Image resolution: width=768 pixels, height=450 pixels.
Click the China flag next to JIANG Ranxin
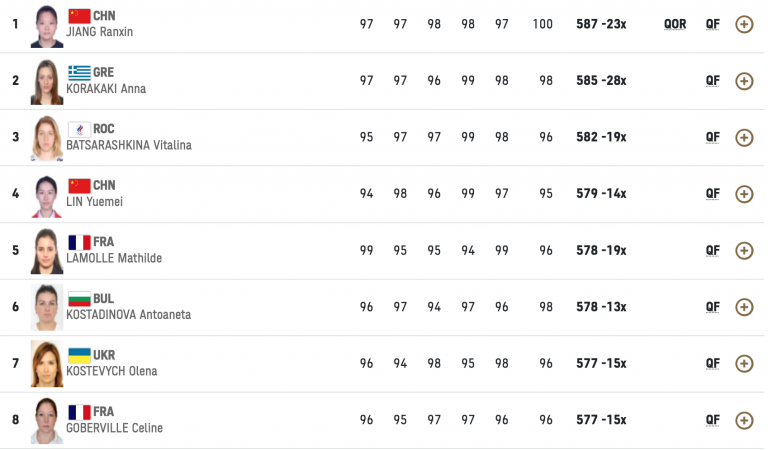(79, 16)
